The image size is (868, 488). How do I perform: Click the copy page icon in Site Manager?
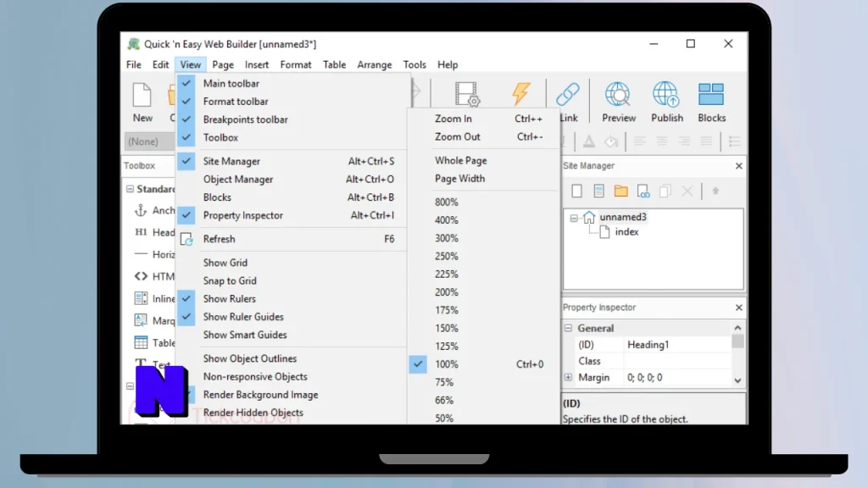tap(665, 191)
